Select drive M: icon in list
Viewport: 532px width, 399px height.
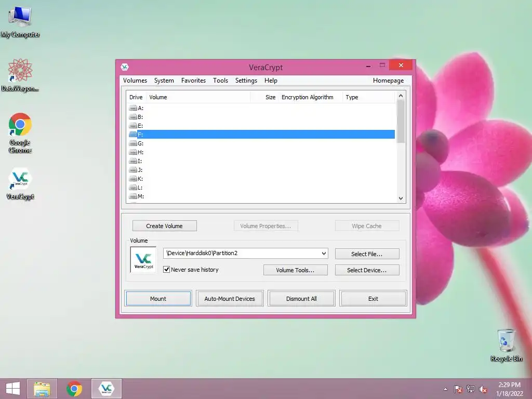(132, 196)
